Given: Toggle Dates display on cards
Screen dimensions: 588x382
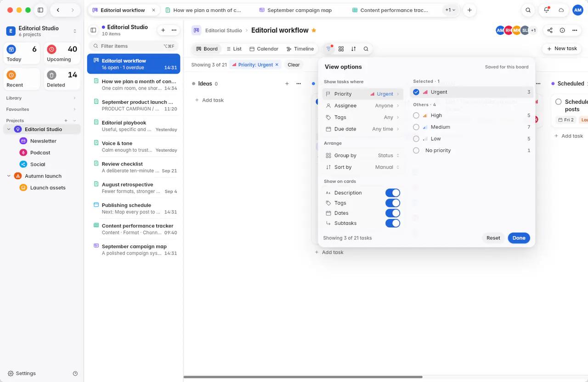Looking at the screenshot, I should pos(393,213).
